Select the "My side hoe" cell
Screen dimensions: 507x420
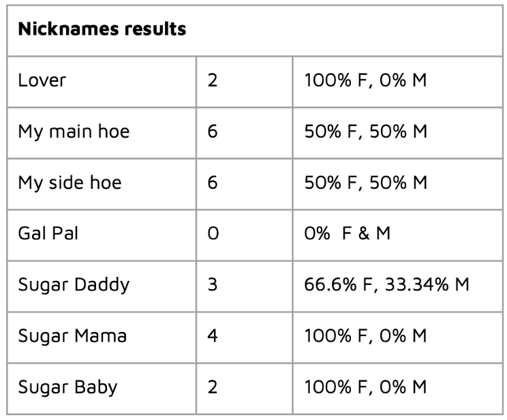pos(70,183)
